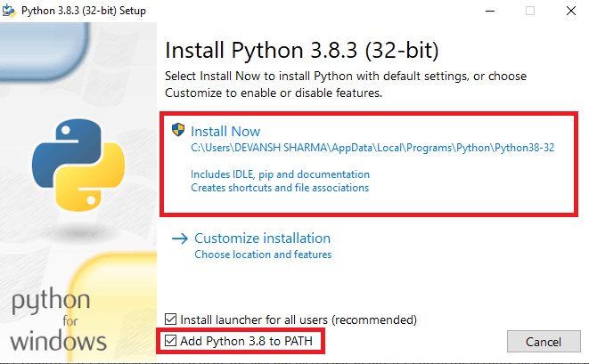Click the Cancel button
This screenshot has height=364, width=589.
coord(544,342)
